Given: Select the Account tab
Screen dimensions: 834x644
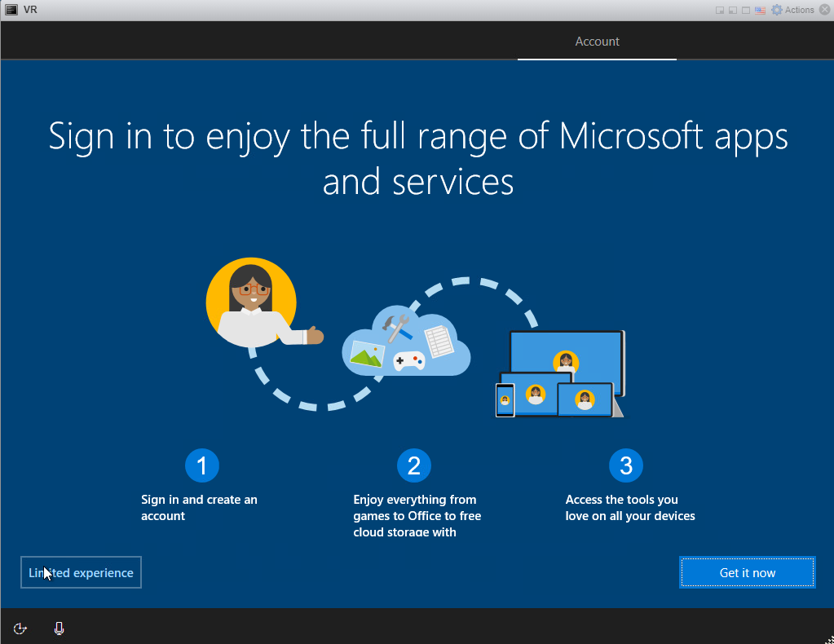Looking at the screenshot, I should tap(597, 42).
